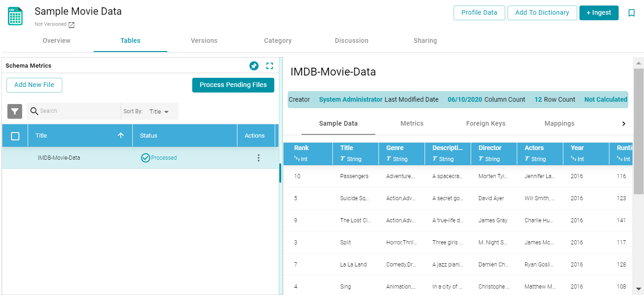Click Process Pending Files button

pyautogui.click(x=233, y=85)
